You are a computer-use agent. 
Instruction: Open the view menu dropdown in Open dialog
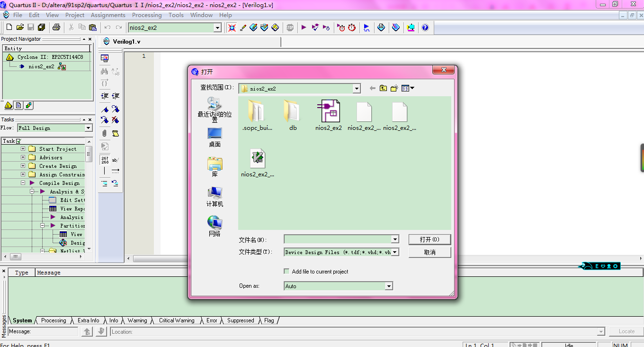click(408, 88)
